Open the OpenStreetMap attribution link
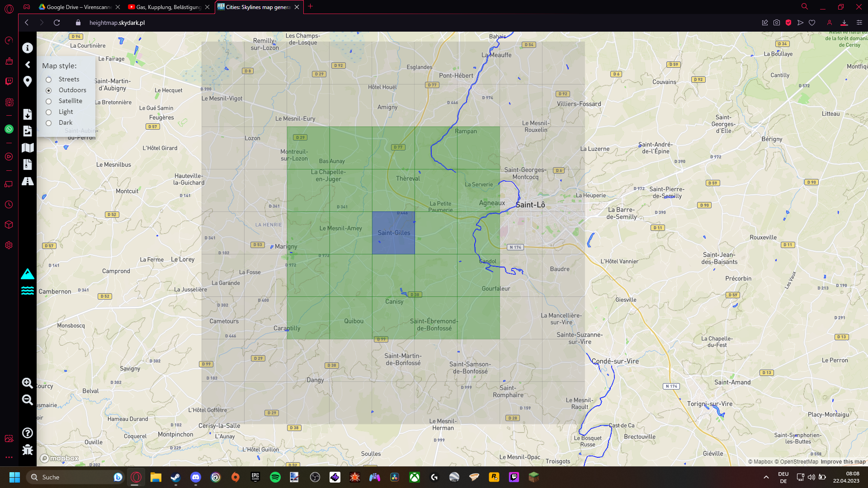This screenshot has width=868, height=488. pos(796,462)
